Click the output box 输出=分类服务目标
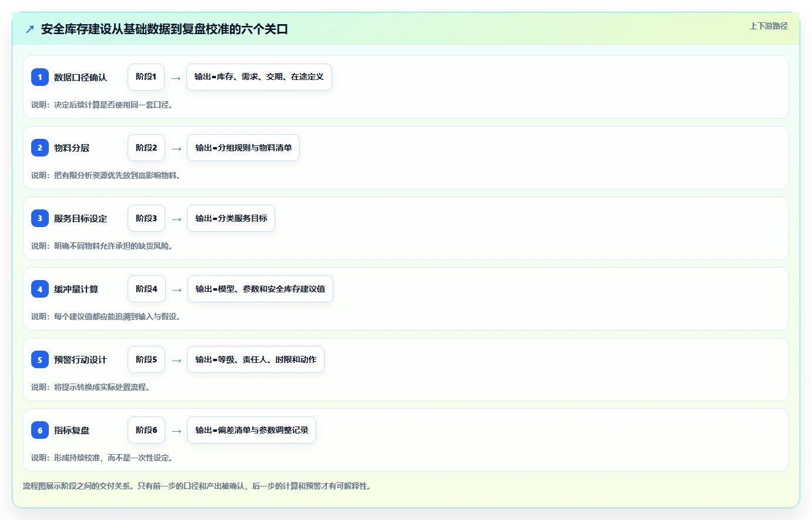Image resolution: width=812 pixels, height=520 pixels. click(x=231, y=218)
